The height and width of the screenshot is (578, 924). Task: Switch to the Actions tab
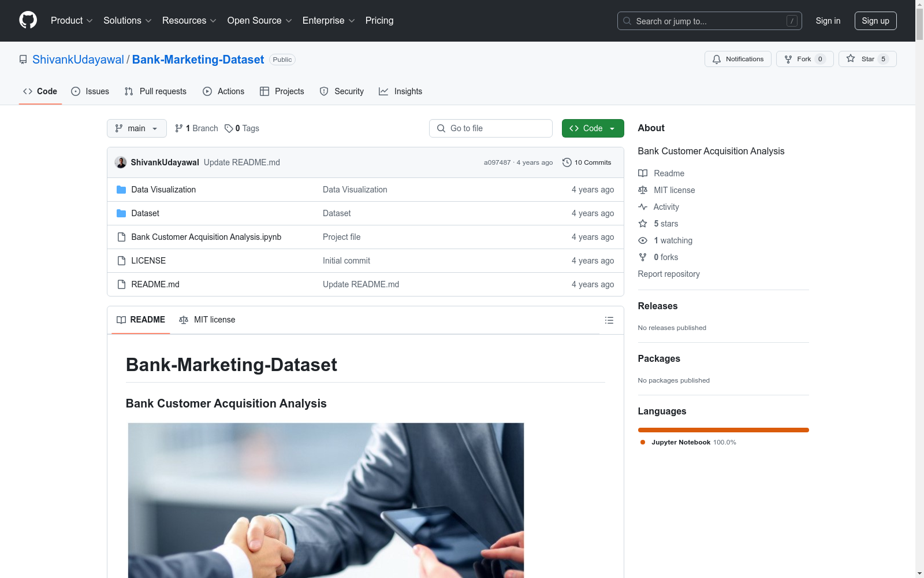223,91
